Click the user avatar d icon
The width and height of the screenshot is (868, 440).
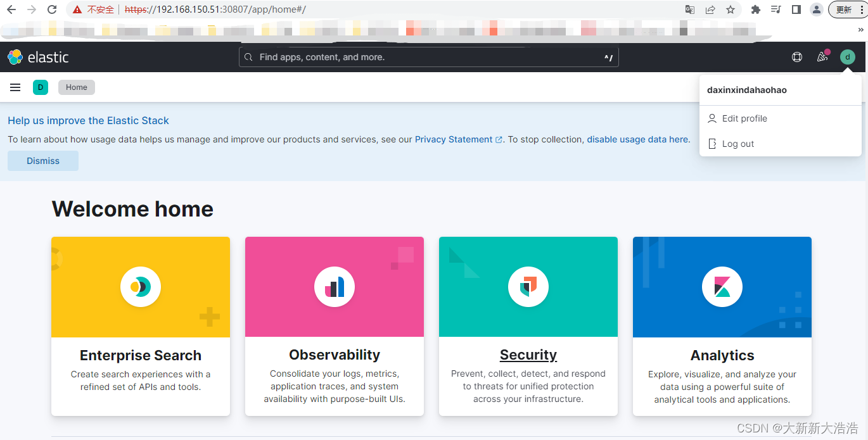848,57
